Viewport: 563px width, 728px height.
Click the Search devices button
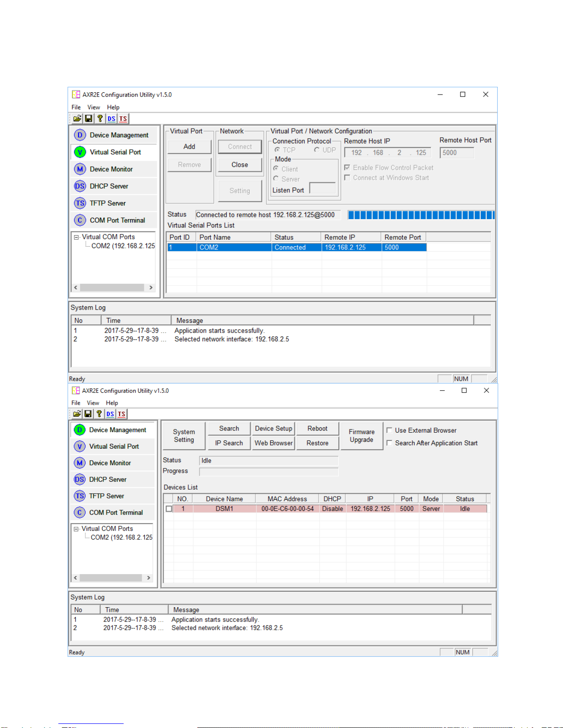pos(229,429)
